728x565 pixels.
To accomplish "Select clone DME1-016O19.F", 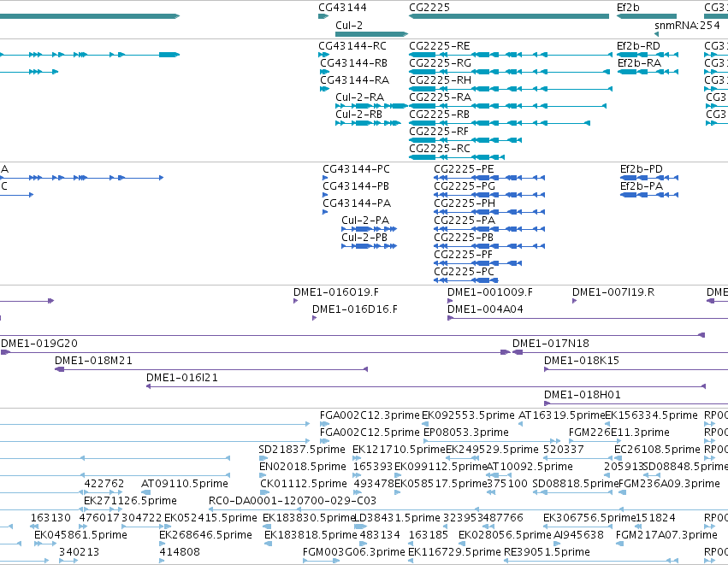I will tap(335, 292).
